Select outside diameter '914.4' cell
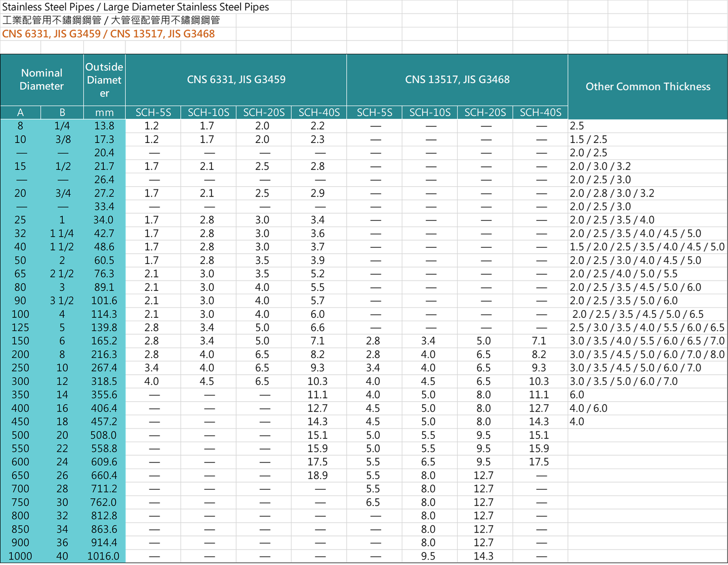The width and height of the screenshot is (728, 565). click(x=104, y=543)
